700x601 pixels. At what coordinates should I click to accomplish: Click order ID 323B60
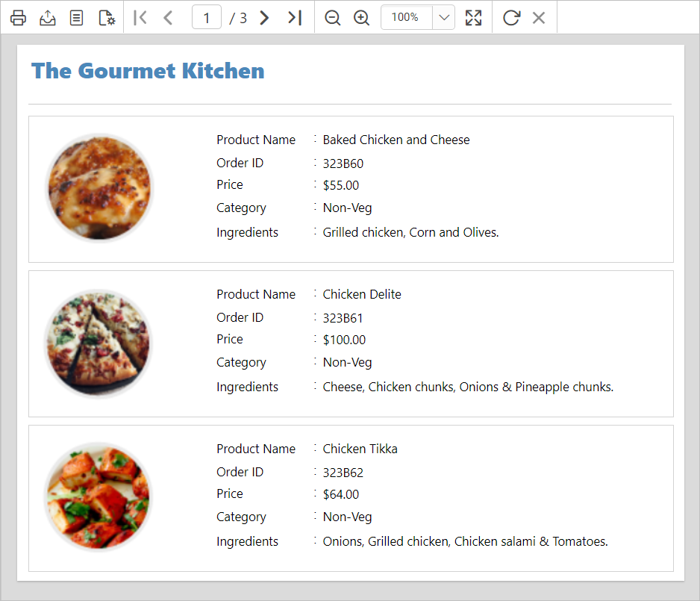(x=343, y=164)
